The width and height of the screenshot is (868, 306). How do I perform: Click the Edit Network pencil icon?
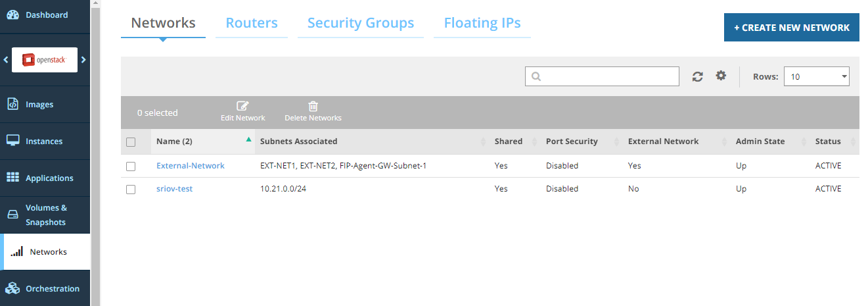coord(242,106)
